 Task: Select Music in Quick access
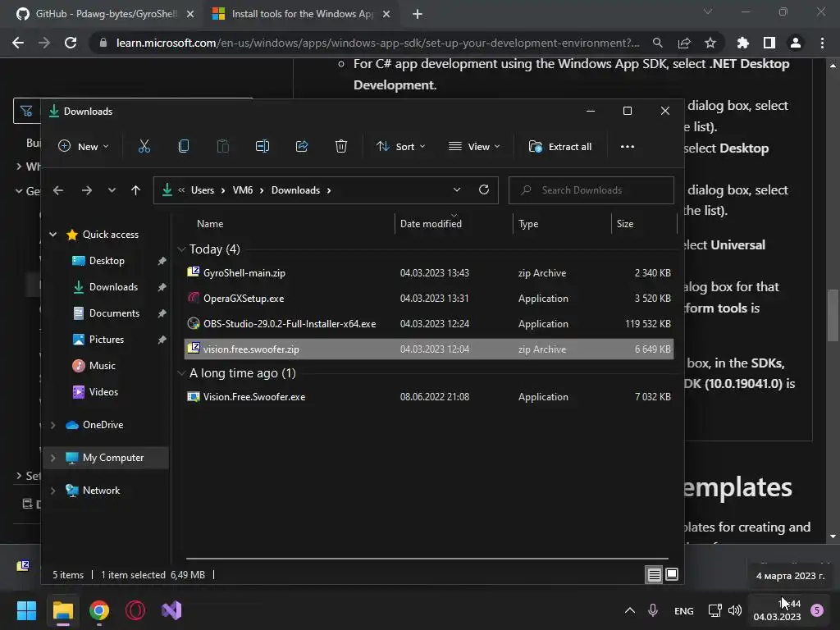102,366
